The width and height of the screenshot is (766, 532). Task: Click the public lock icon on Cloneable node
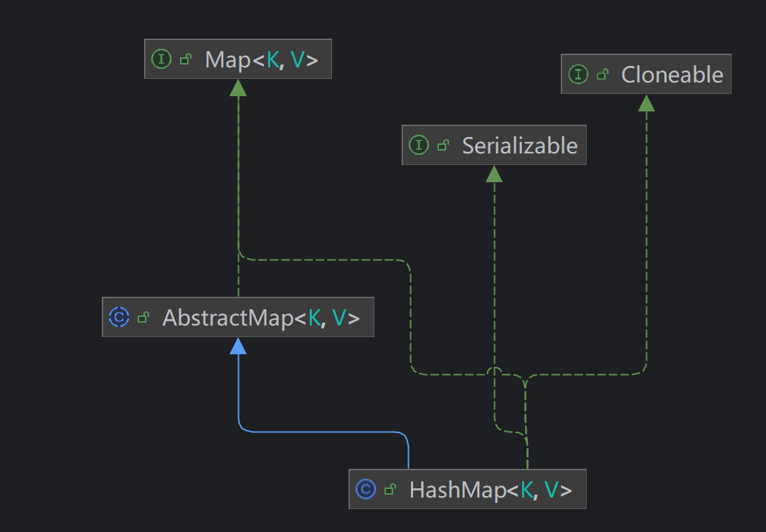[x=603, y=75]
